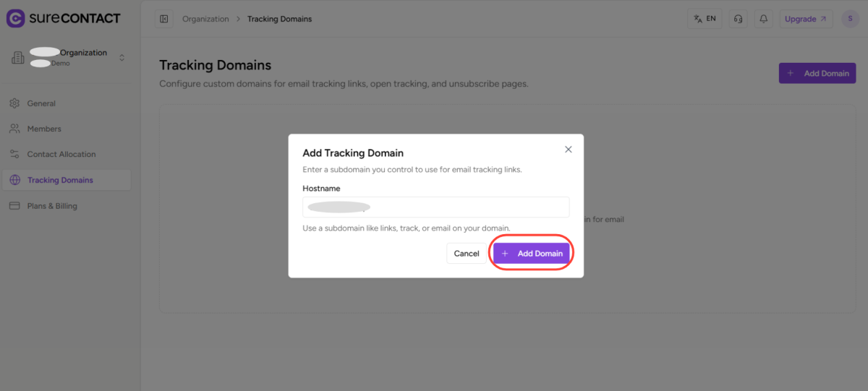Open the EN language selector
868x391 pixels.
point(705,19)
